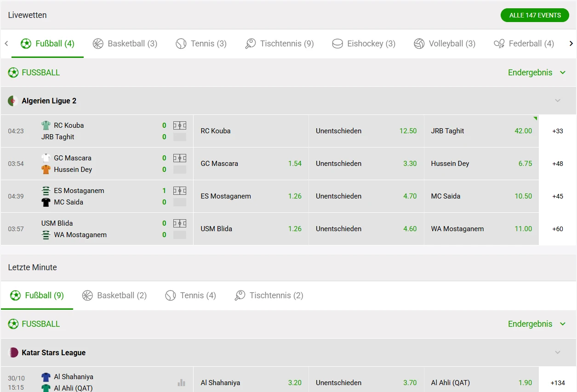
Task: Click the ES Mostaganem striped jersey icon
Action: click(46, 191)
